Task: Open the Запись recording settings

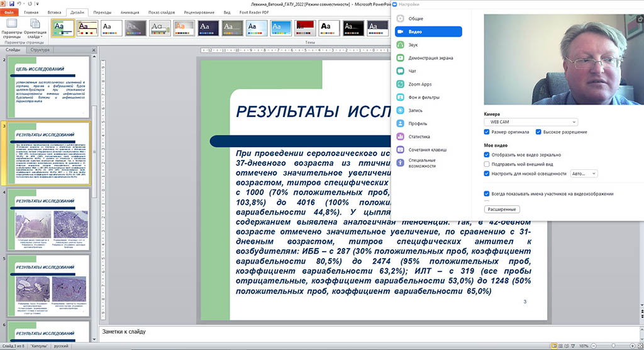Action: [428, 110]
